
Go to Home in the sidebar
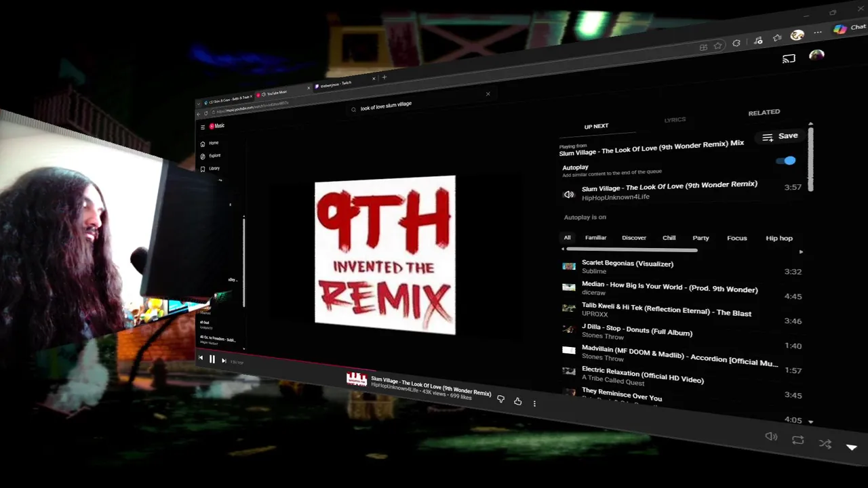210,143
